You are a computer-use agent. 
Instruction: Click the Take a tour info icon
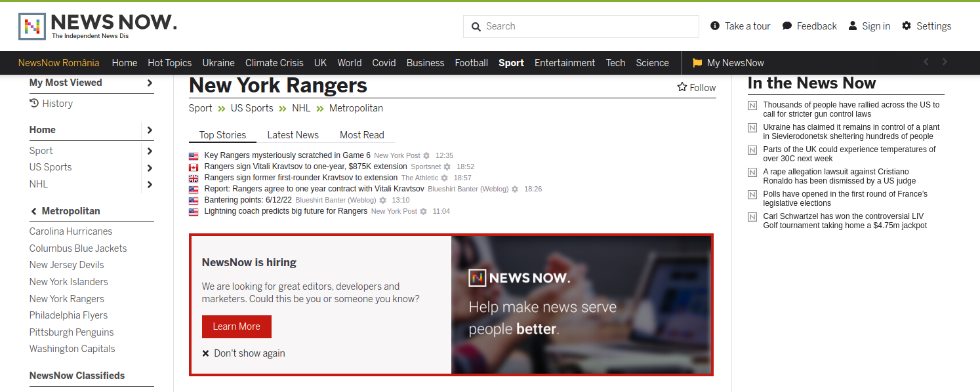(715, 26)
